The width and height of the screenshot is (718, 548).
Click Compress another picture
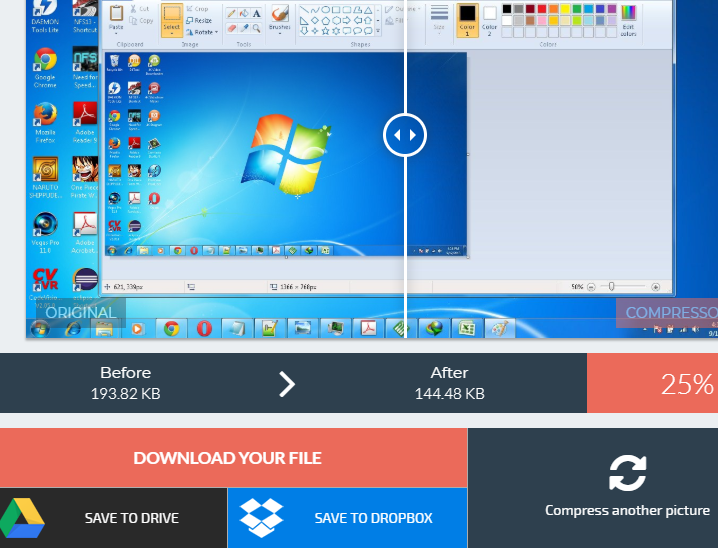click(627, 510)
